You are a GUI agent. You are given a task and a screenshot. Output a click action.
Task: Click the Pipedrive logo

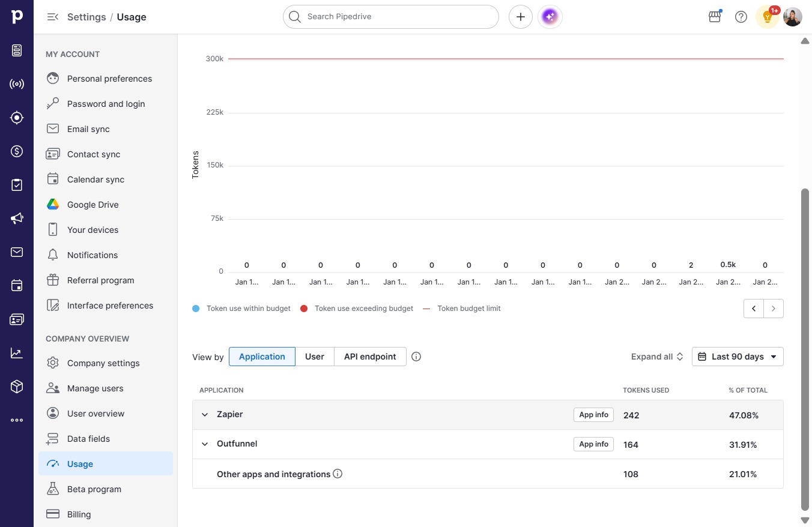pos(17,17)
